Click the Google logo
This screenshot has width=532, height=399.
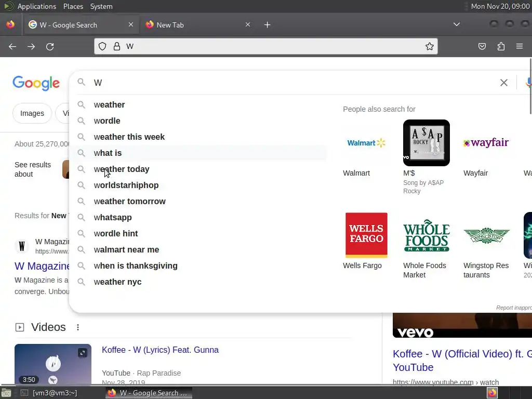pos(36,83)
